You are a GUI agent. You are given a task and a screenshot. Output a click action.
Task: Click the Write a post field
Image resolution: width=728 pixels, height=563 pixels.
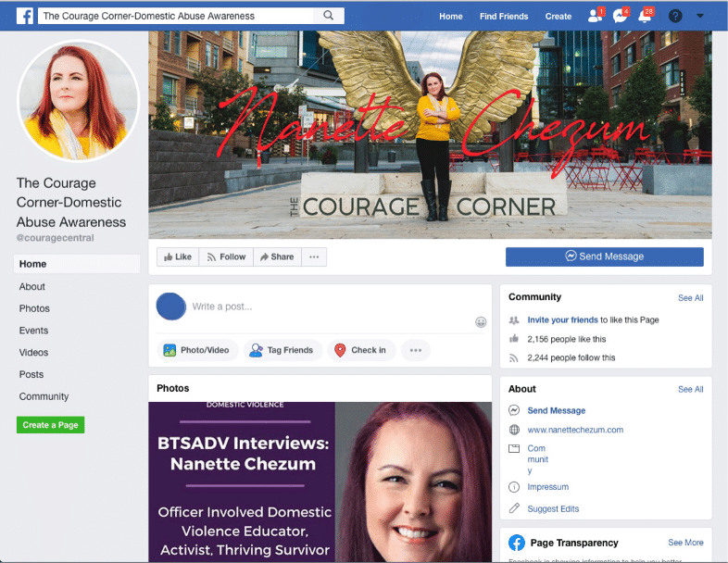coord(329,307)
